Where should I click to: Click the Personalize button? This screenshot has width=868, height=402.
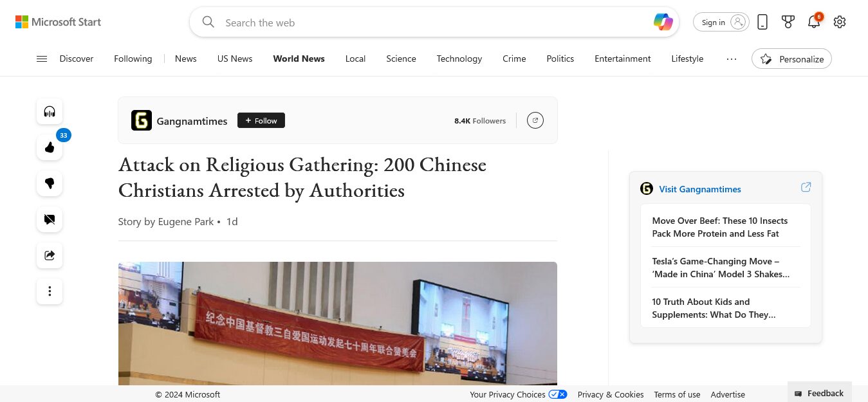[x=791, y=59]
